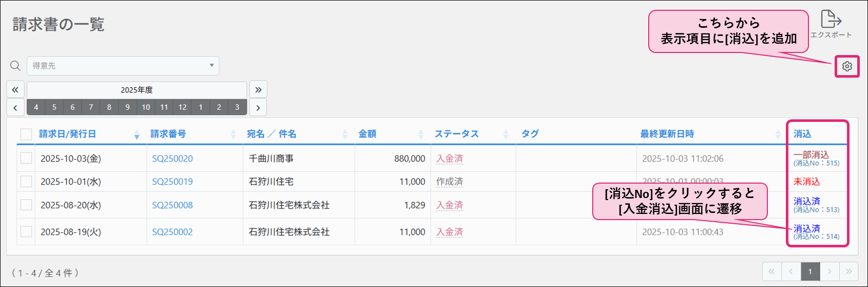Click 消込No：514 link

coord(817,237)
